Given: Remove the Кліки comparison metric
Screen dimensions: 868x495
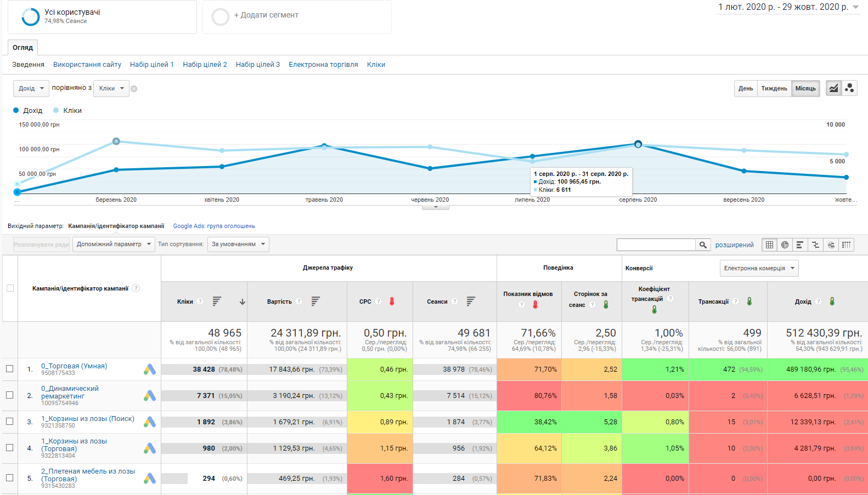Looking at the screenshot, I should 134,89.
